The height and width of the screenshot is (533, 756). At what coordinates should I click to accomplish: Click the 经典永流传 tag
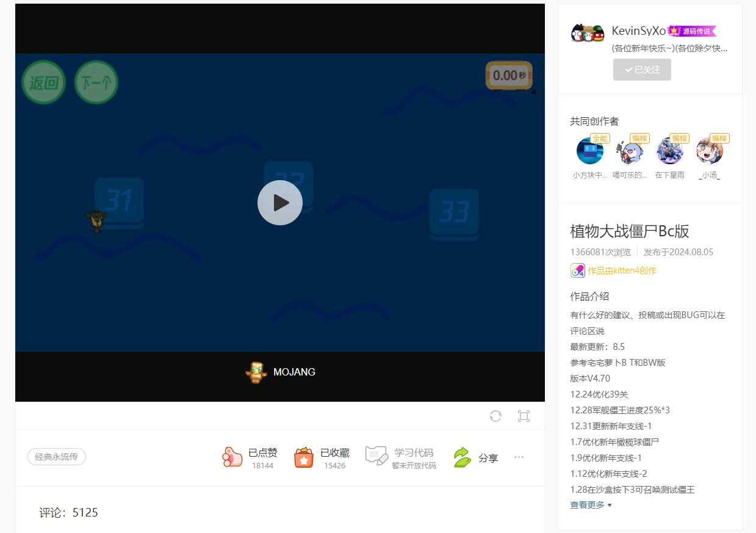[57, 457]
